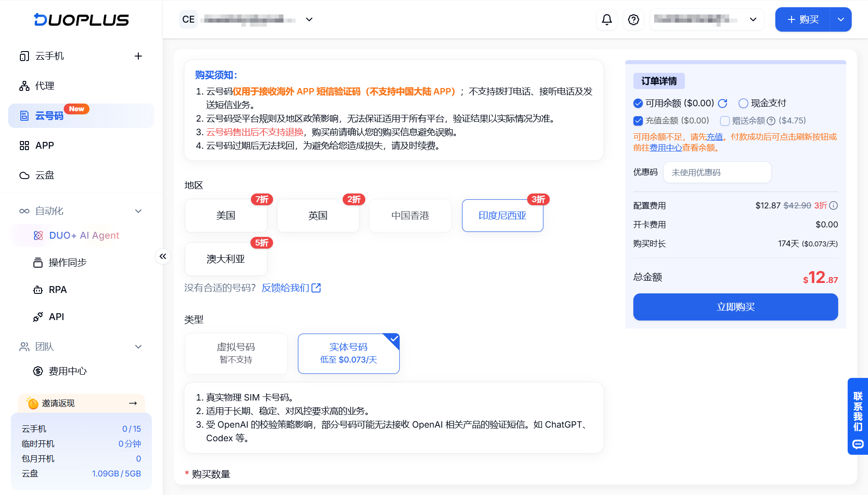The height and width of the screenshot is (495, 868).
Task: Focus the 优惠码 input field
Action: click(x=717, y=172)
